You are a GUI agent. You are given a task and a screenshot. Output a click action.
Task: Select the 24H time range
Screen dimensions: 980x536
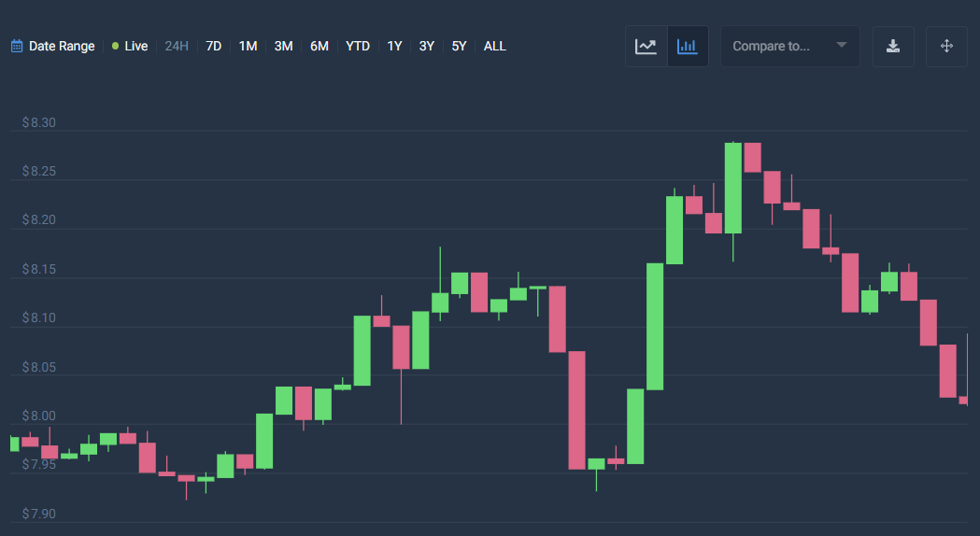[x=177, y=46]
